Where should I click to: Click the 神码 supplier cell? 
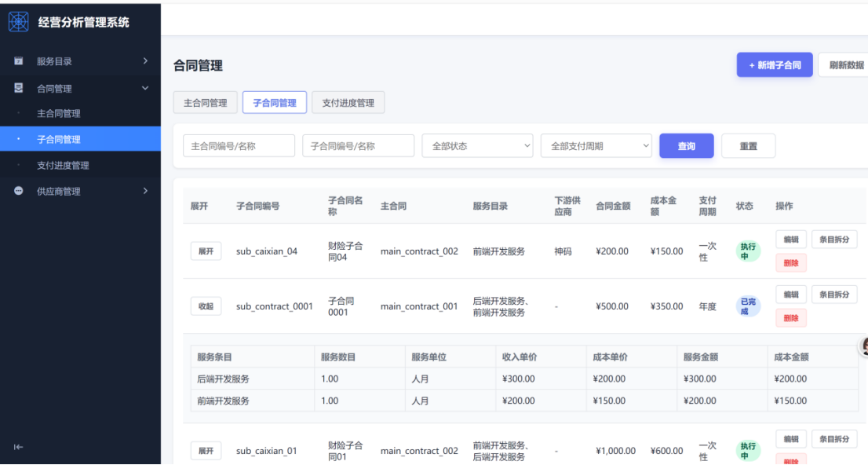click(x=563, y=251)
